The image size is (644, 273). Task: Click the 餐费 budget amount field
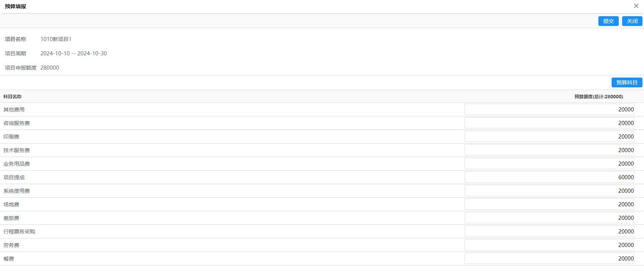pos(549,259)
